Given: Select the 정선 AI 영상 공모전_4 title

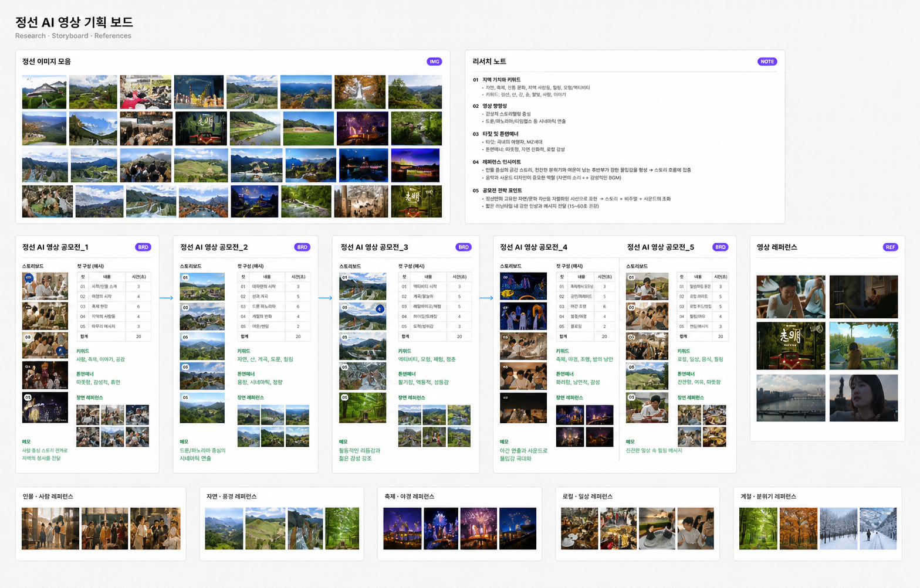Looking at the screenshot, I should 533,247.
